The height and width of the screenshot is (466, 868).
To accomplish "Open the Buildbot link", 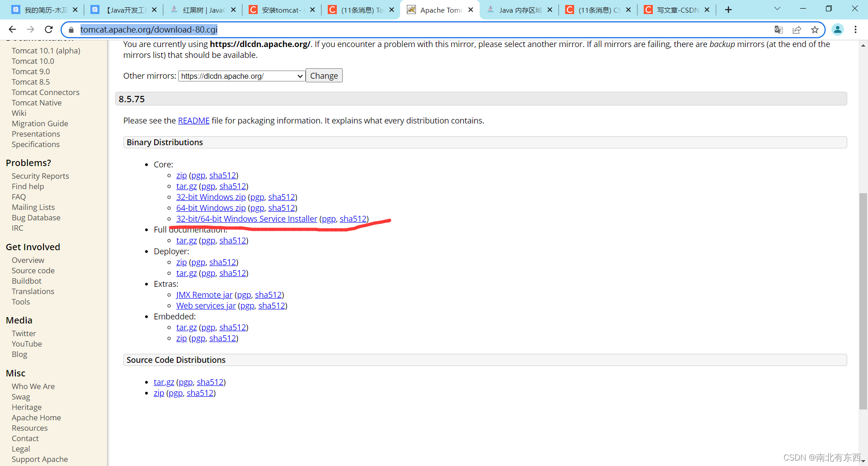I will pyautogui.click(x=27, y=281).
